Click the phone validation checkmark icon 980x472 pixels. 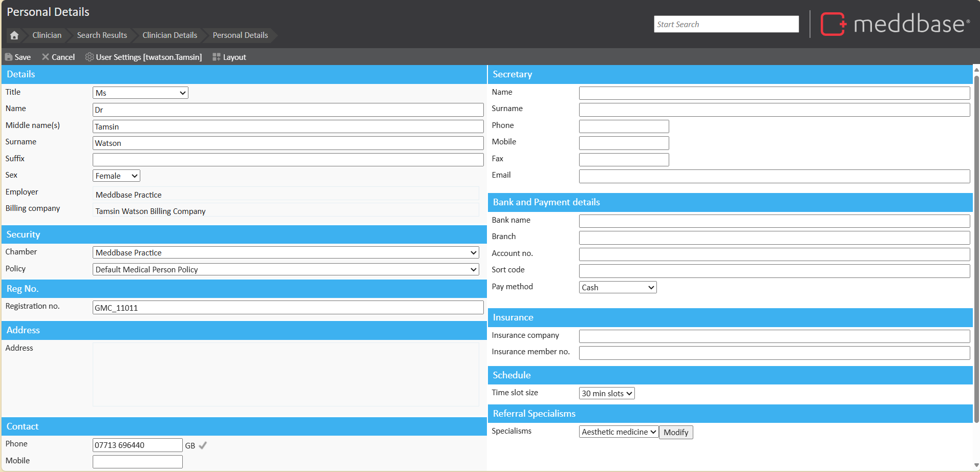(x=203, y=445)
